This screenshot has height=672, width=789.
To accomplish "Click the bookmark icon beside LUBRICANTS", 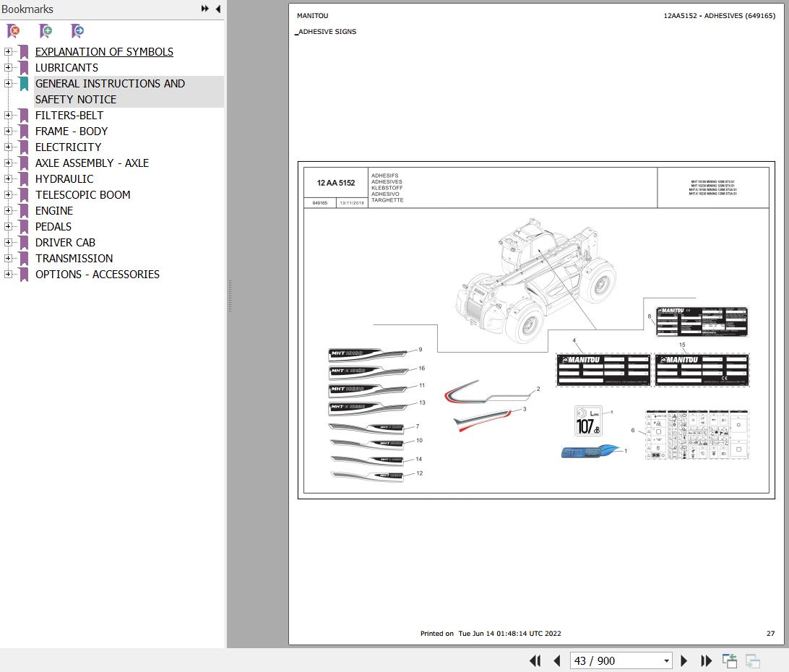I will coord(24,67).
